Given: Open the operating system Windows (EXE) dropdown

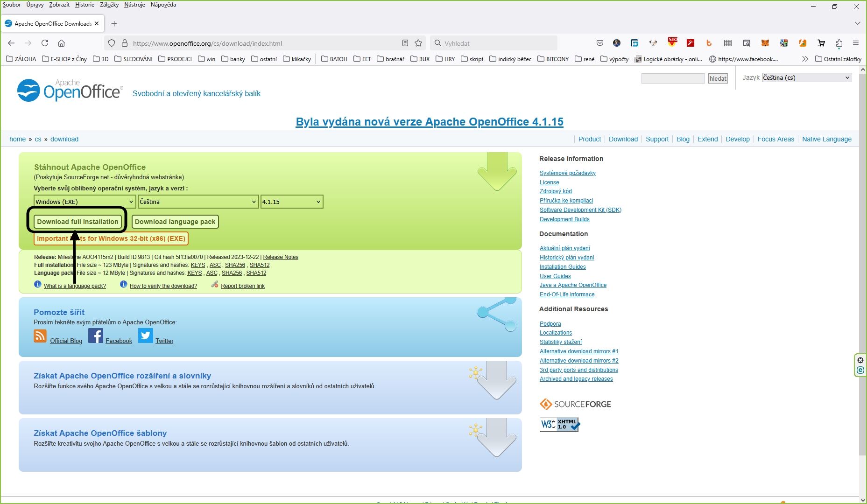Looking at the screenshot, I should [x=85, y=202].
